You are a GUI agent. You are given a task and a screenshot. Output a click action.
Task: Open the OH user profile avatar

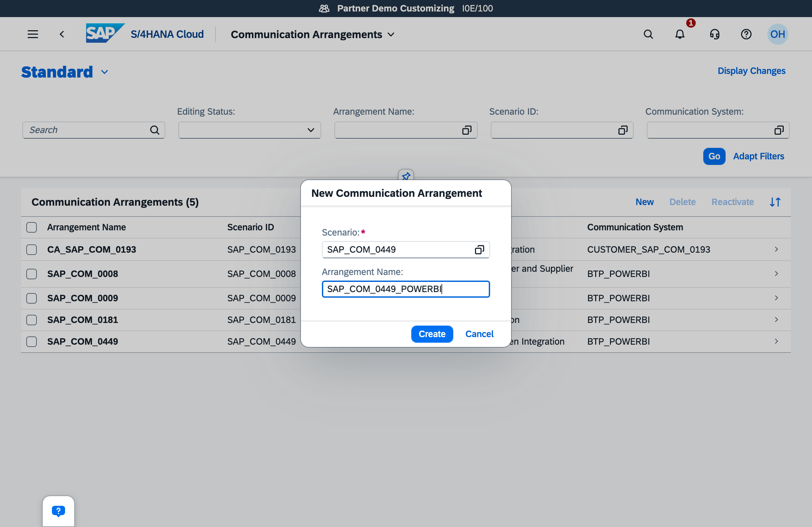pyautogui.click(x=778, y=34)
